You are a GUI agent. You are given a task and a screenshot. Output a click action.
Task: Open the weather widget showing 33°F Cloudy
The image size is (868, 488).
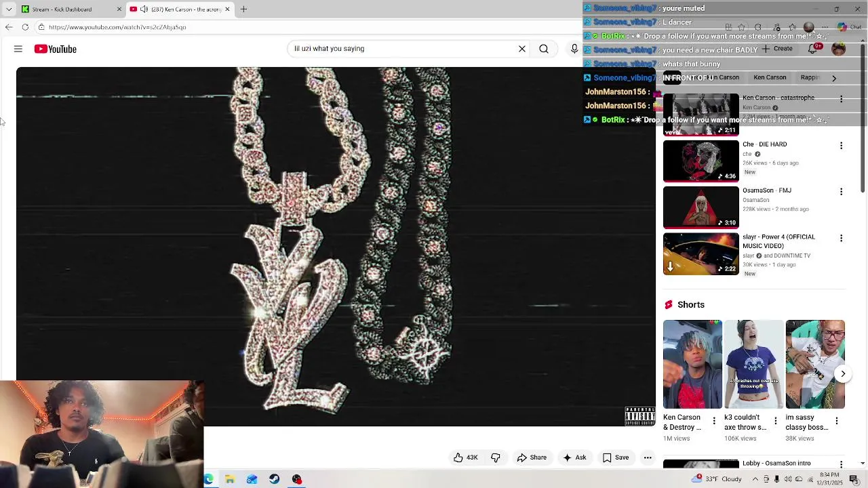point(717,479)
